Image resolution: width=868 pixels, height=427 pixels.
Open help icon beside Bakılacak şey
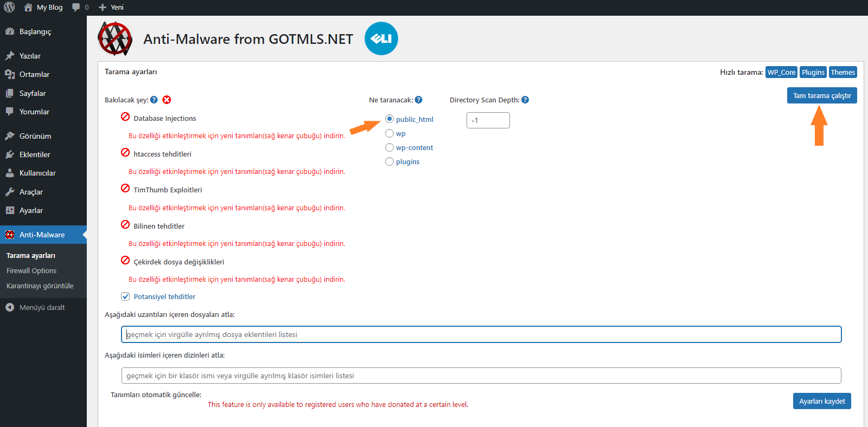pos(154,100)
